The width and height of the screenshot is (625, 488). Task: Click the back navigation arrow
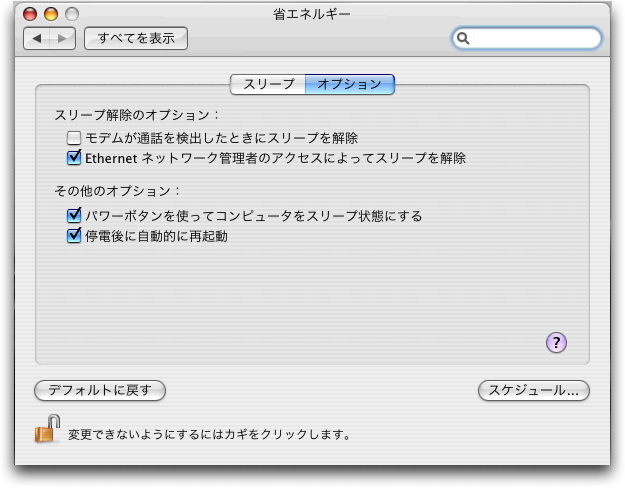tap(37, 38)
